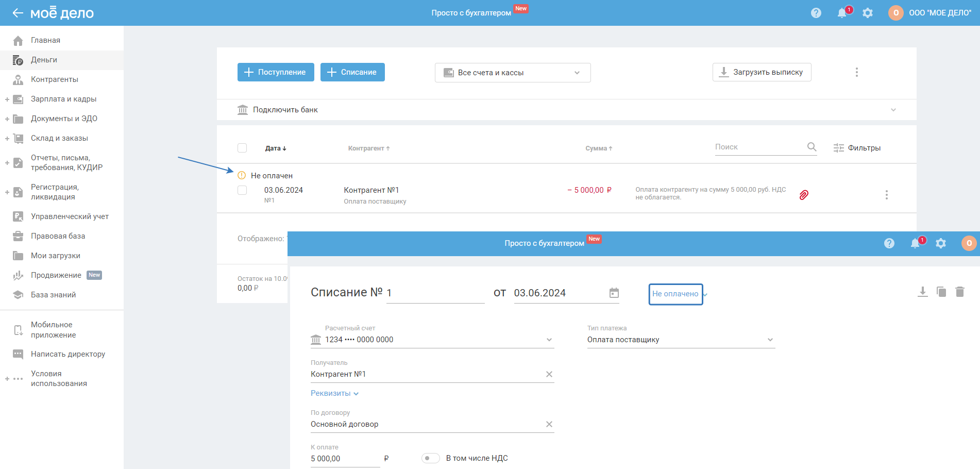Sort the table by Контрагент column
This screenshot has width=980, height=469.
(369, 148)
